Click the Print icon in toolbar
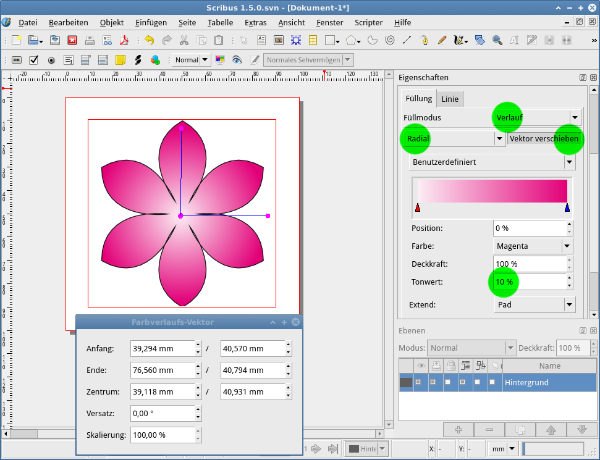The height and width of the screenshot is (460, 600). [x=91, y=41]
